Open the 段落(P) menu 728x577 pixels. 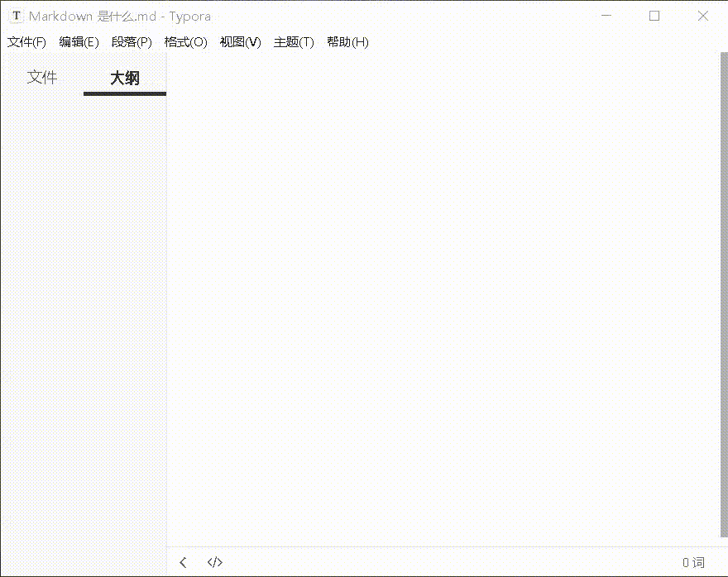point(131,42)
